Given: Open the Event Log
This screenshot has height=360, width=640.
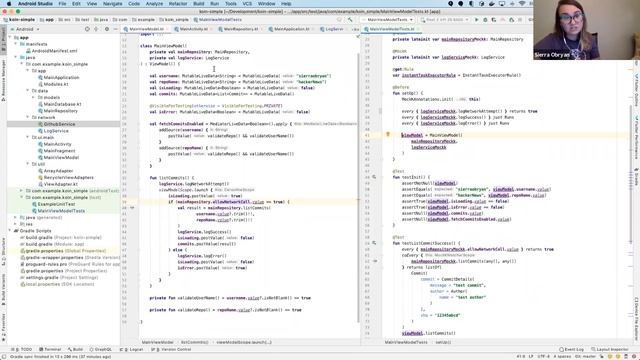Looking at the screenshot, I should pos(571,349).
